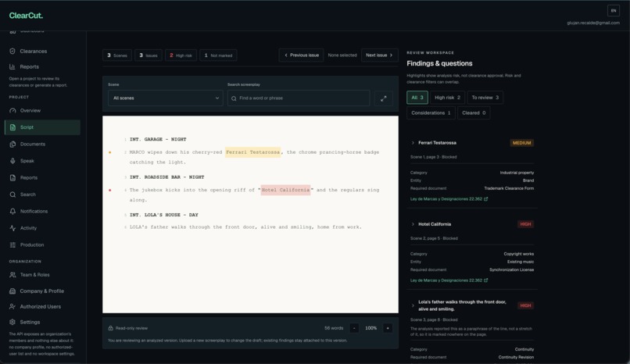Viewport: 630px width, 364px height.
Task: Filter findings by Cleared 0
Action: pos(474,113)
